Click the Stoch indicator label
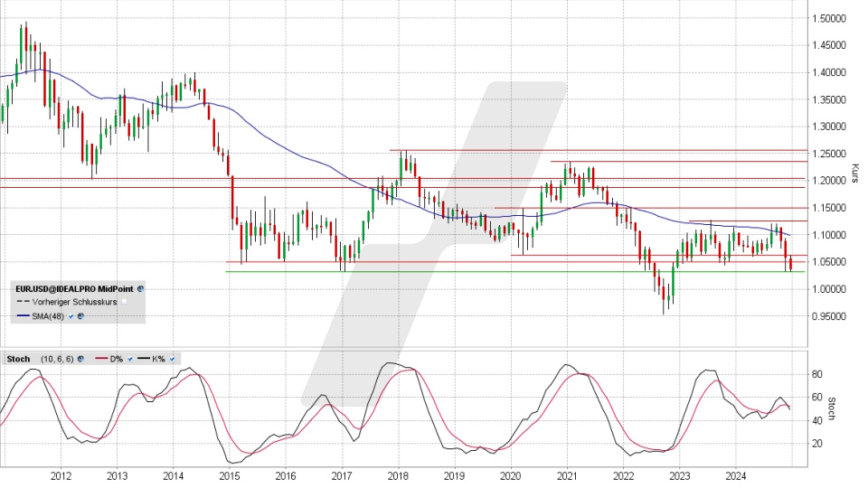This screenshot has width=868, height=488. (18, 359)
